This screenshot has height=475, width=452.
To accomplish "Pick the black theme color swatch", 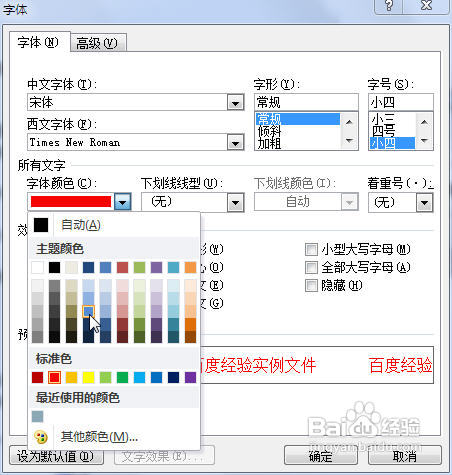I will 54,267.
